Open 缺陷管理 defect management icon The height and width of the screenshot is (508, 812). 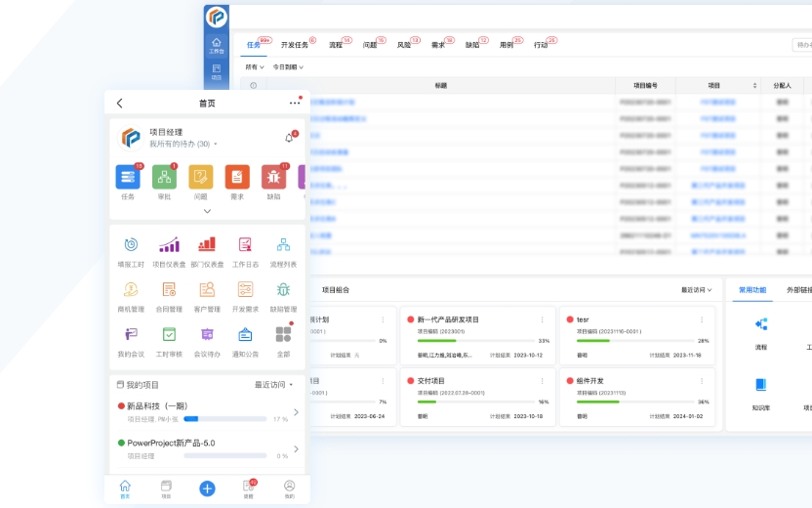(x=283, y=289)
